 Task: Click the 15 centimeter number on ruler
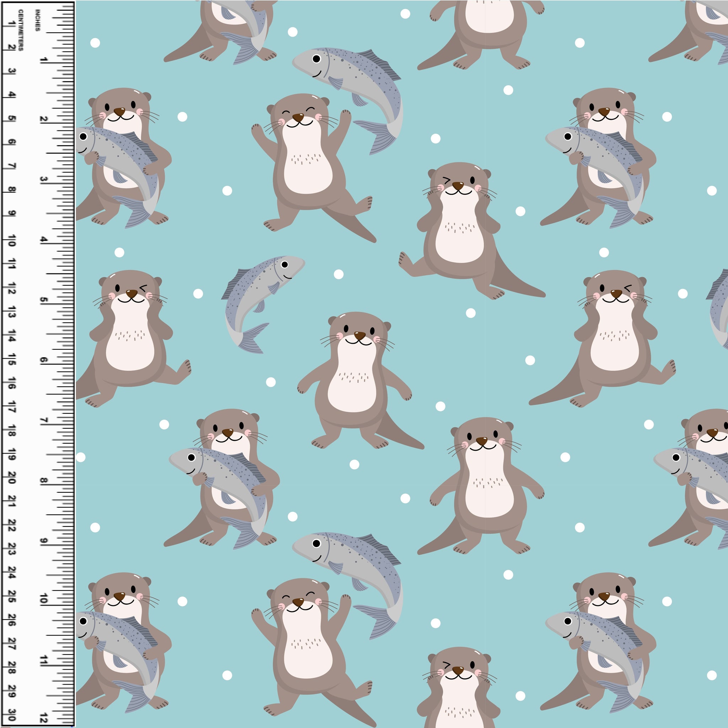tap(12, 359)
